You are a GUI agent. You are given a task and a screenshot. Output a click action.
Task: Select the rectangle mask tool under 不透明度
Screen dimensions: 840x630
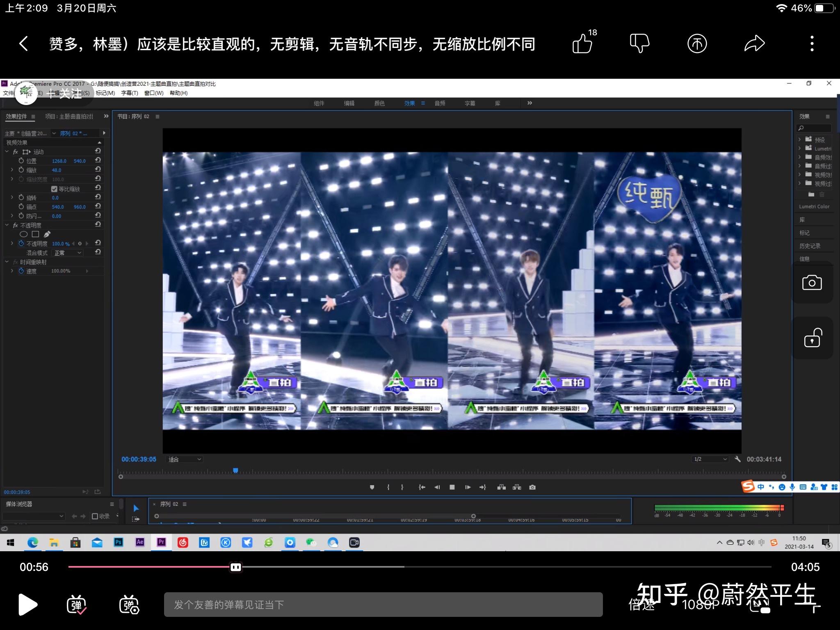[x=35, y=234]
